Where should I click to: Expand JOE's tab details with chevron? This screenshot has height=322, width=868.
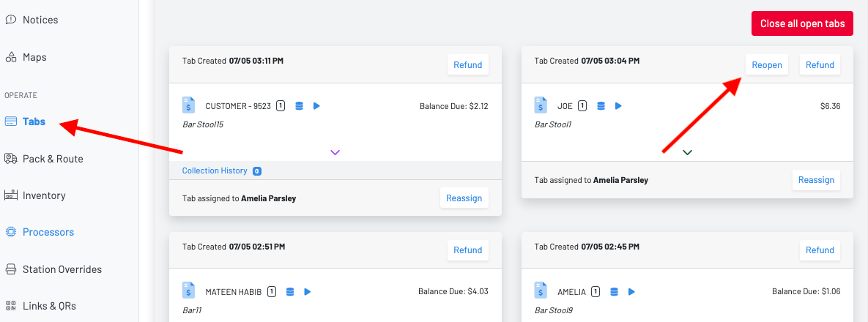point(687,152)
